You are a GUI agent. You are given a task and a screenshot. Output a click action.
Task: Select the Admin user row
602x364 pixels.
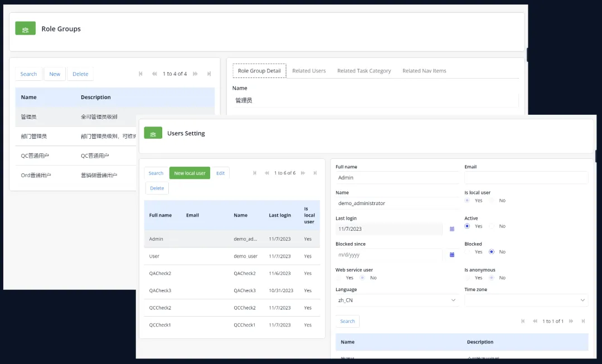click(232, 239)
